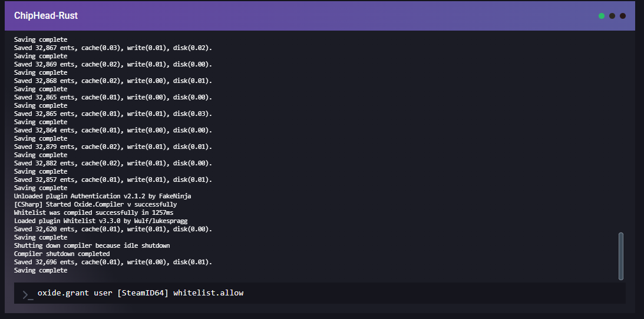Select the Shutting down compiler log line
The width and height of the screenshot is (644, 319).
pyautogui.click(x=92, y=245)
